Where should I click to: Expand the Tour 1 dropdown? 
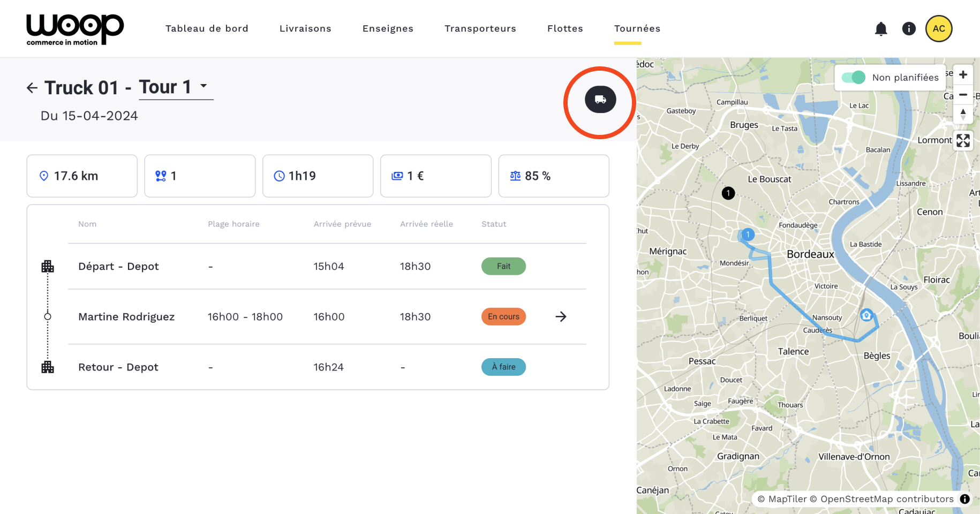[x=203, y=86]
